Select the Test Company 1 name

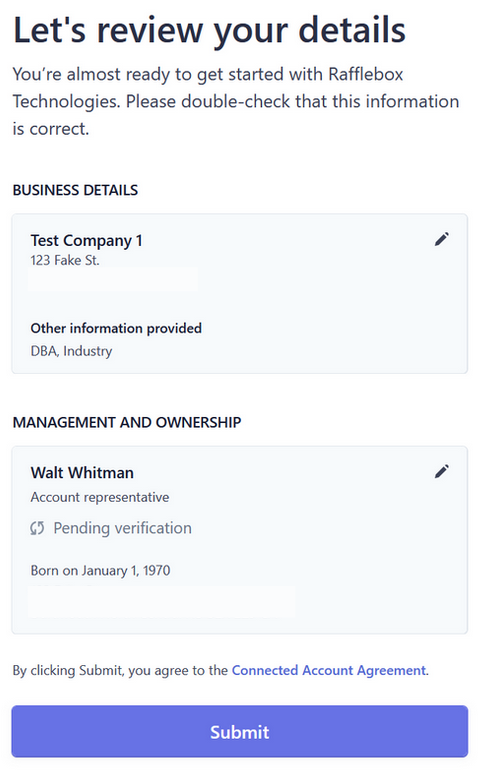point(86,240)
